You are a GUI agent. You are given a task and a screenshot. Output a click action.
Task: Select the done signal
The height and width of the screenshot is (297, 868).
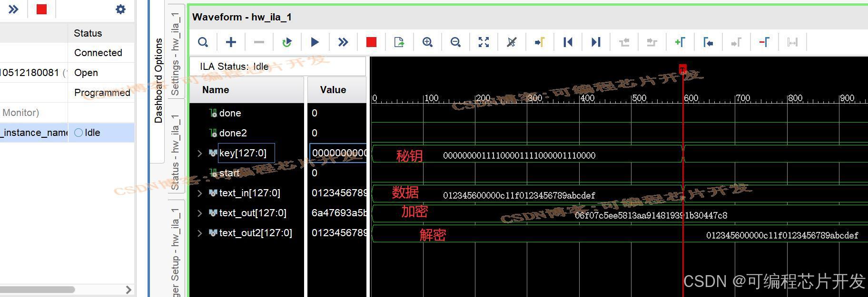coord(230,113)
